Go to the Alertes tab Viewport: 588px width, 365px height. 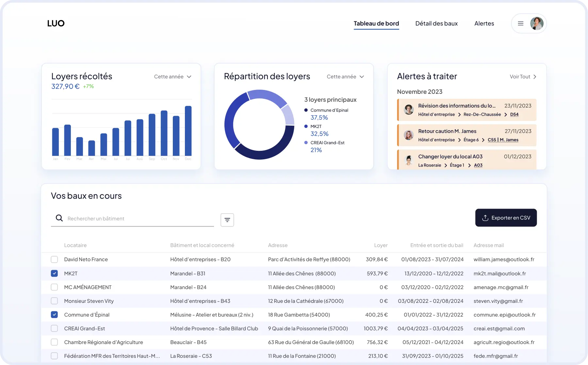(x=484, y=24)
